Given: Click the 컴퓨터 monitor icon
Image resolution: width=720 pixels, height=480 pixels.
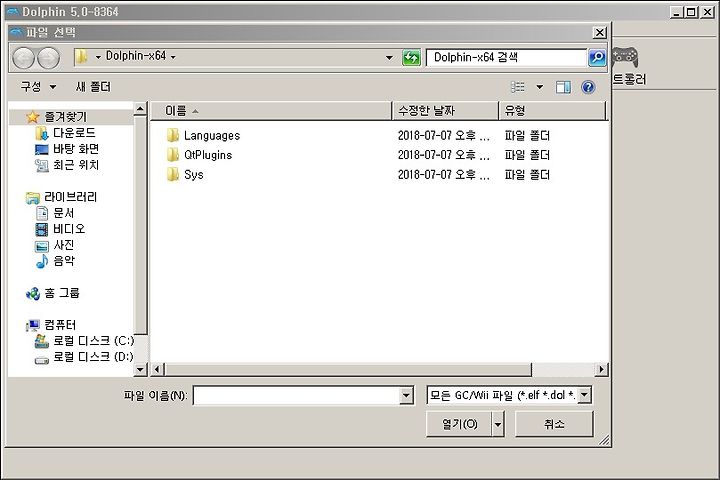Looking at the screenshot, I should coord(33,325).
